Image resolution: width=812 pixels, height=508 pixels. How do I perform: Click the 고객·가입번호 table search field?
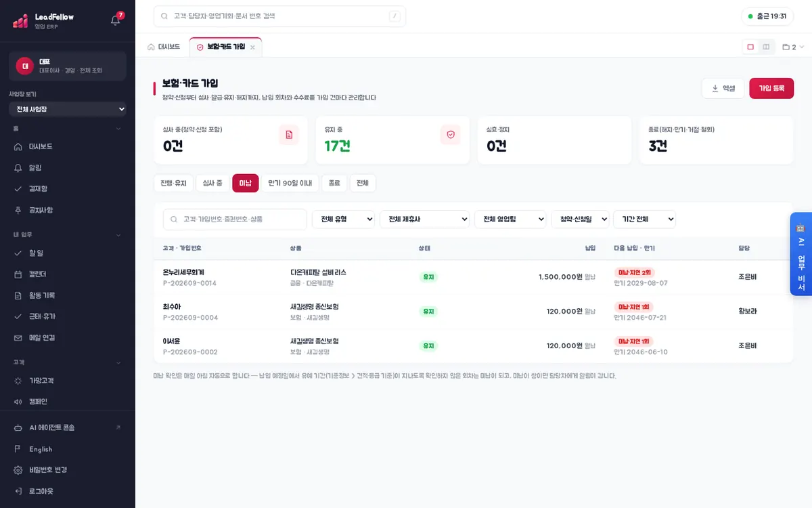point(235,219)
